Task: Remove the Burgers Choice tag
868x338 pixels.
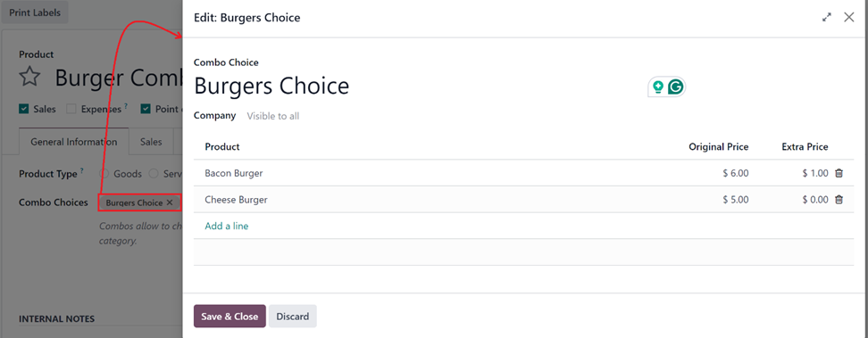Action: (170, 203)
